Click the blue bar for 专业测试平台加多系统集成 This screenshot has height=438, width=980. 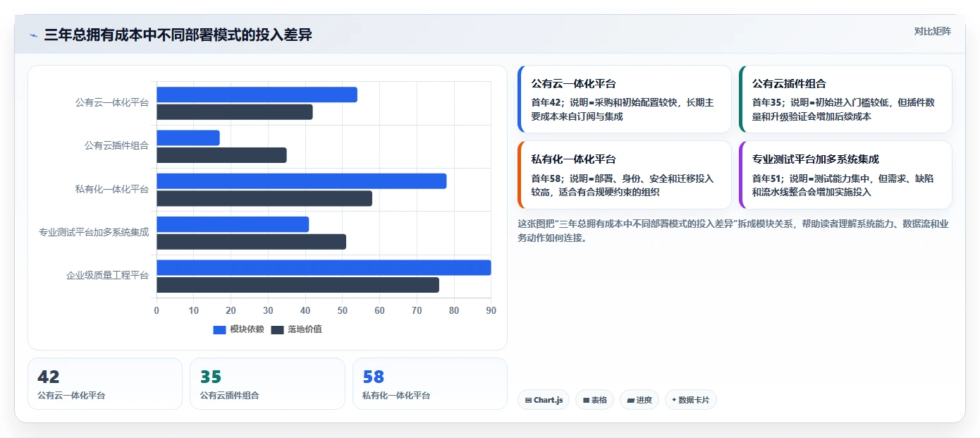pos(233,224)
